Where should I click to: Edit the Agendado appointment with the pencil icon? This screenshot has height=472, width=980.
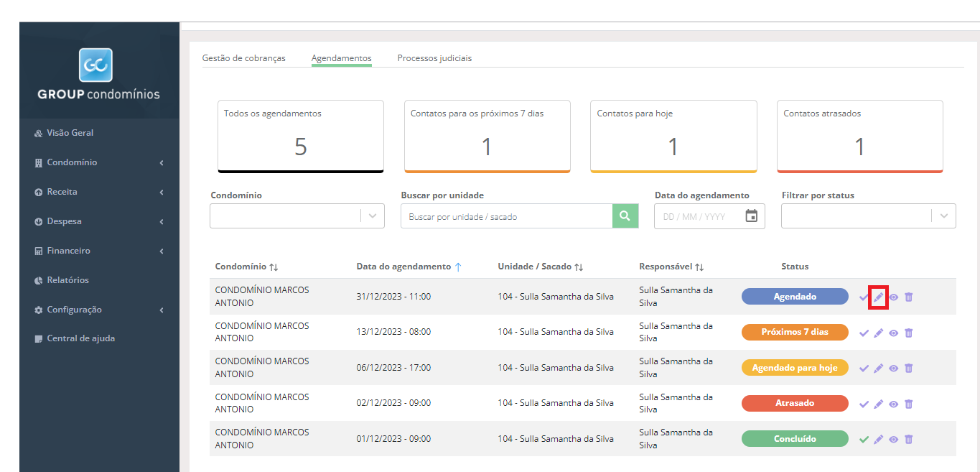tap(878, 297)
